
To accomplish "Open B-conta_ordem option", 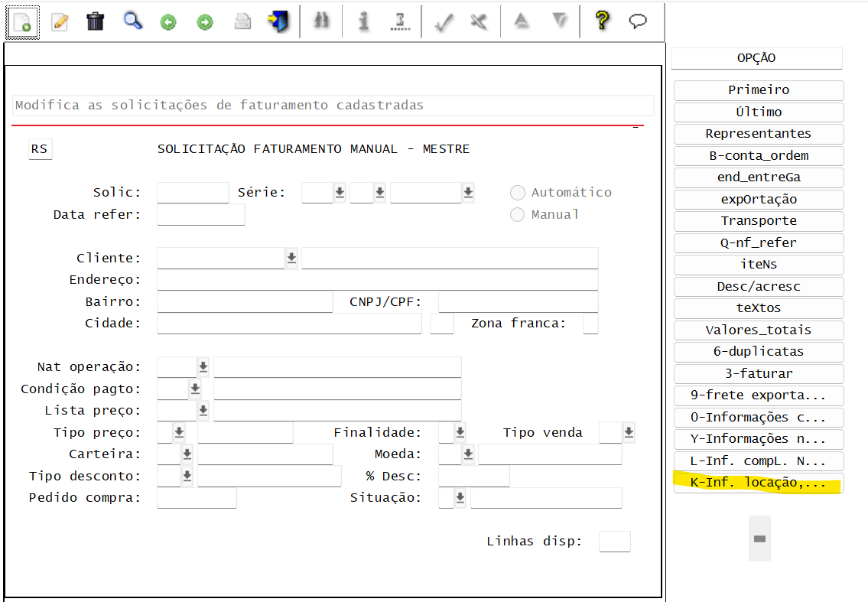I will pyautogui.click(x=759, y=155).
